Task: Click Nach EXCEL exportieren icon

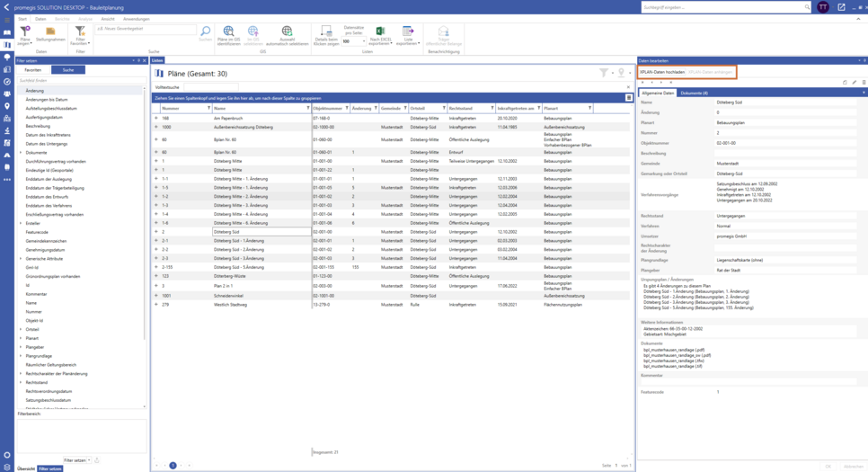Action: (x=380, y=31)
